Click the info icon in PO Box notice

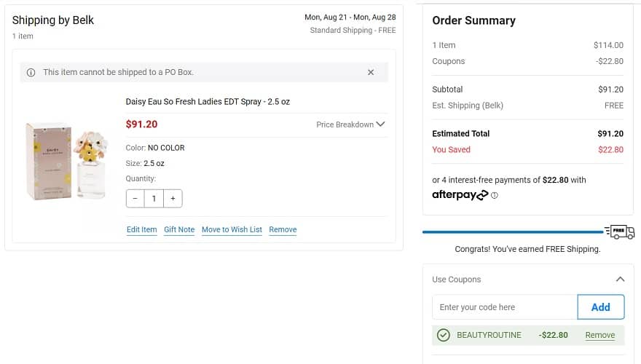31,73
